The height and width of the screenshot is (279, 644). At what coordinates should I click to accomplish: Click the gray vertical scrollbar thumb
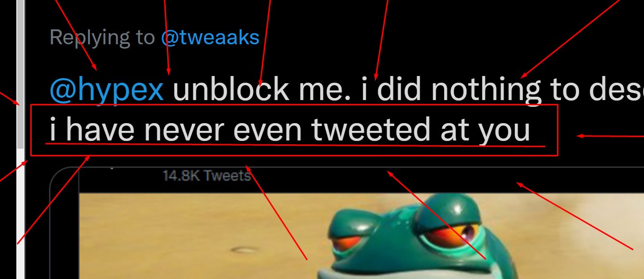point(20,75)
